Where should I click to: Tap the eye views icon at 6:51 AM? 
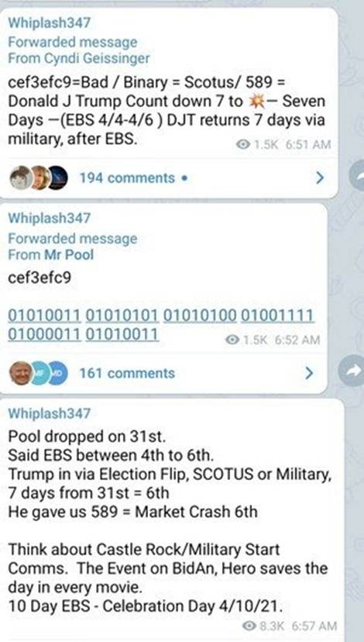(243, 144)
